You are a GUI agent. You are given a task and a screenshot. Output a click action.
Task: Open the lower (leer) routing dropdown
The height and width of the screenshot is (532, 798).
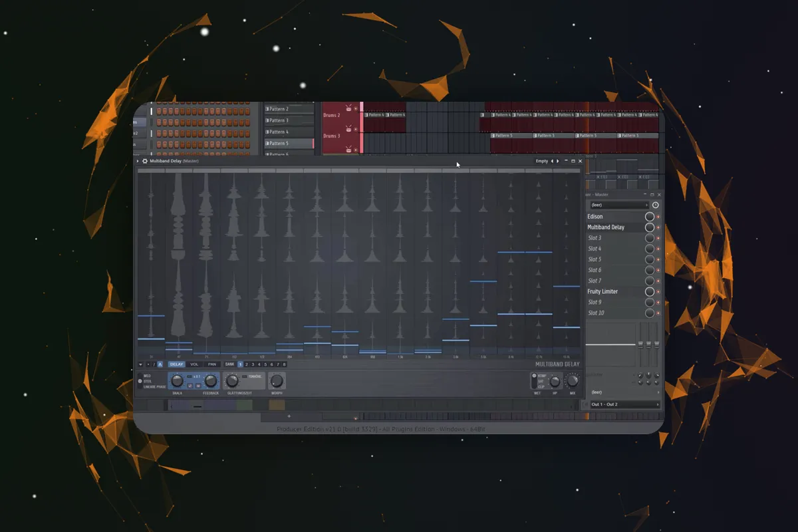coord(625,392)
